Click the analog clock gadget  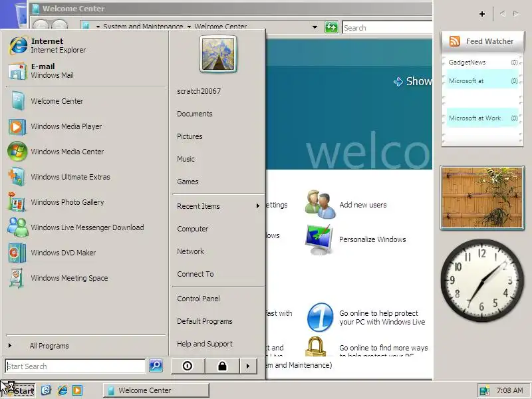tap(481, 280)
